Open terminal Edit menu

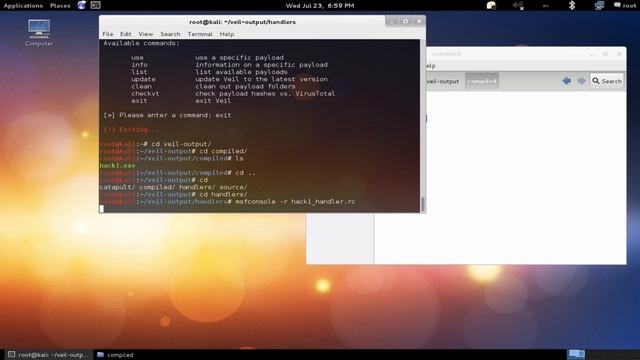[x=125, y=34]
